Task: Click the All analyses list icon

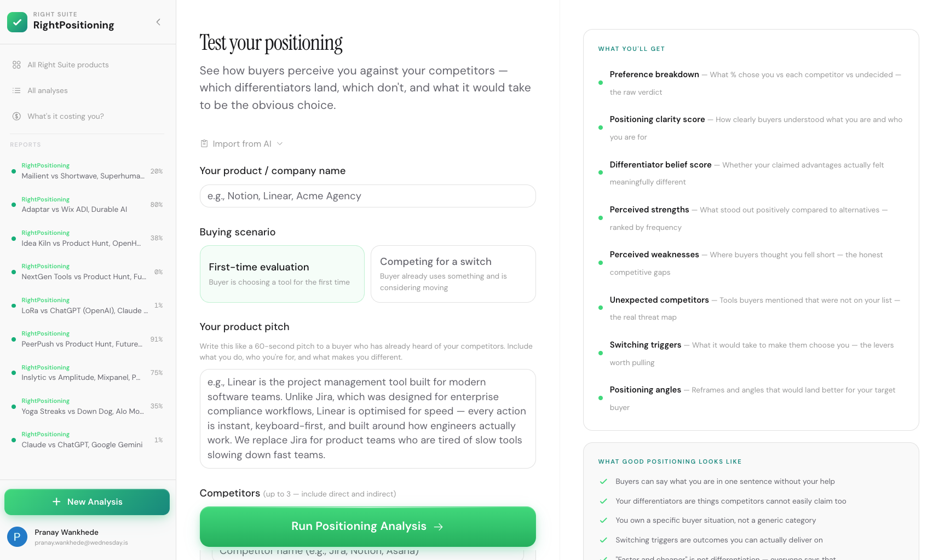Action: (x=16, y=90)
